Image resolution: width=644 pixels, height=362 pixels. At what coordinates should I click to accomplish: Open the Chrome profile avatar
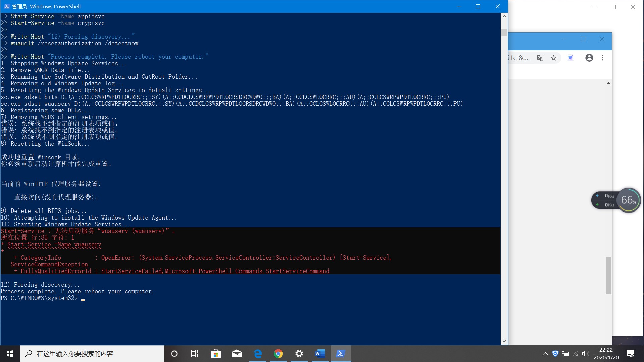coord(589,58)
